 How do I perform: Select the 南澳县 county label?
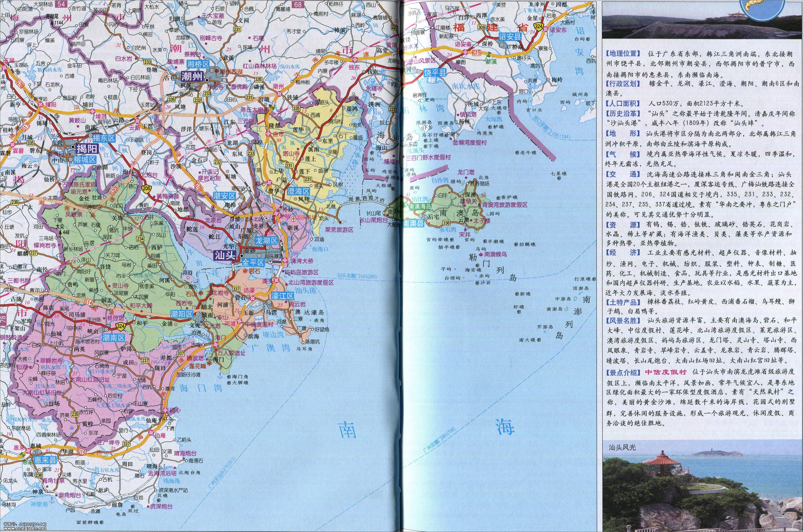point(413,223)
